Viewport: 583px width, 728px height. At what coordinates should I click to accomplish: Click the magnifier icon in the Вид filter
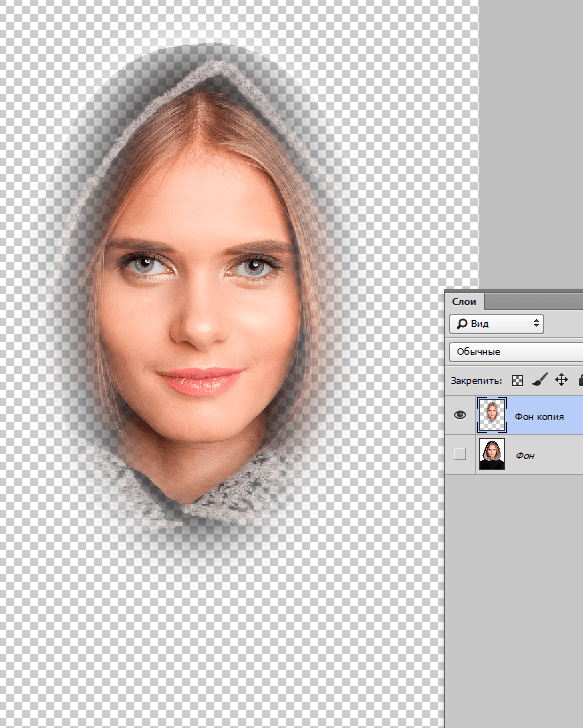coord(462,324)
